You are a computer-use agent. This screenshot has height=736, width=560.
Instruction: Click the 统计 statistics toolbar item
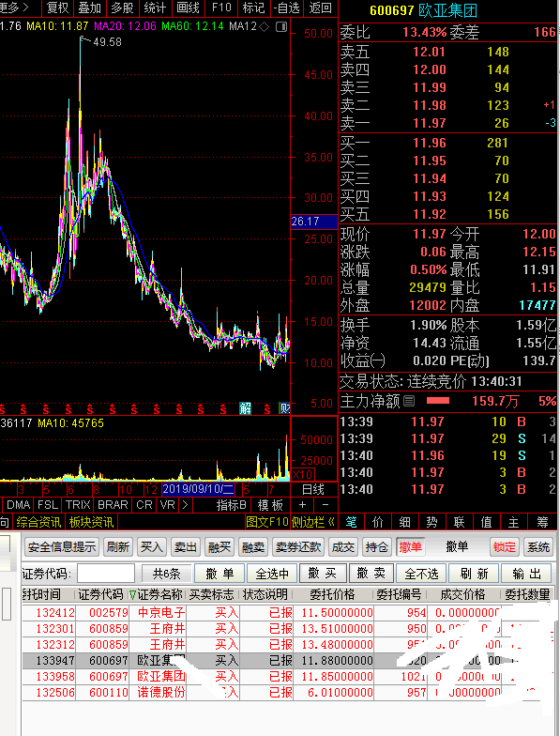tap(155, 8)
